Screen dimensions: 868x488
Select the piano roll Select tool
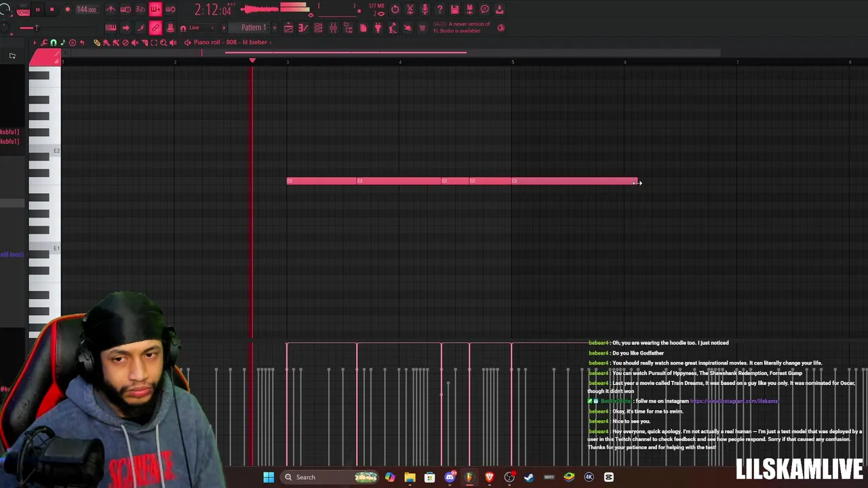[154, 43]
